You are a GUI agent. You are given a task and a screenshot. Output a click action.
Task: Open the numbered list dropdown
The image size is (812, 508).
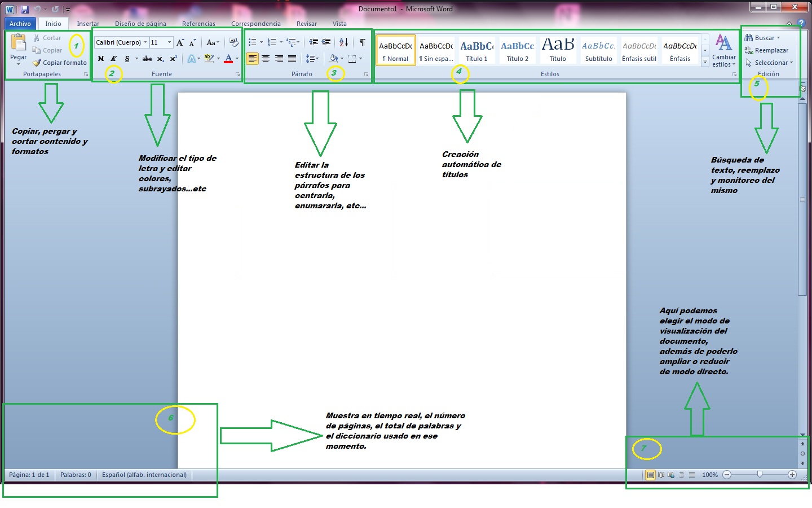point(281,42)
